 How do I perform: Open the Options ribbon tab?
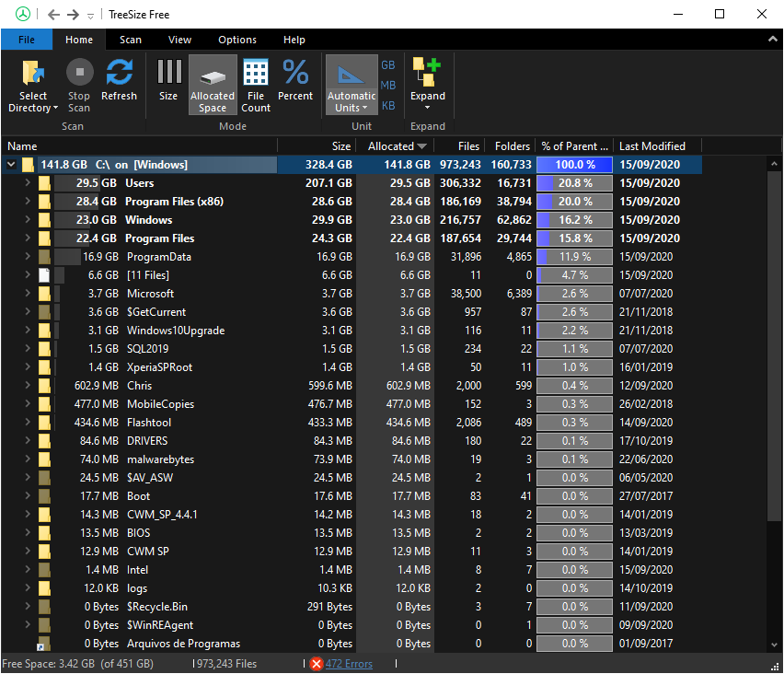(237, 40)
